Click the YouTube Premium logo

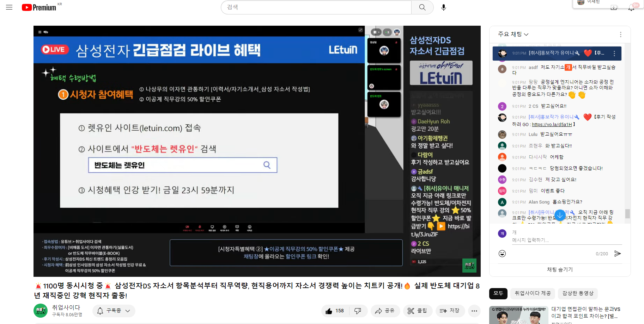coord(39,7)
